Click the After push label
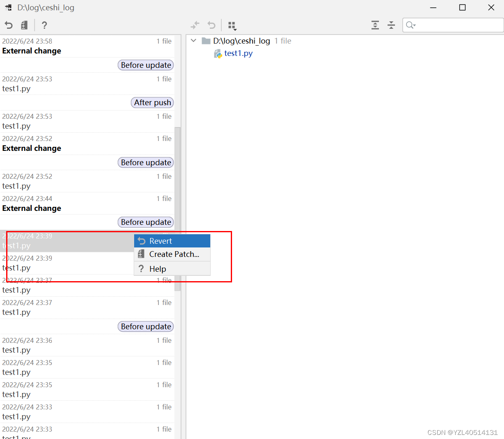Viewport: 504px width, 439px height. point(152,102)
